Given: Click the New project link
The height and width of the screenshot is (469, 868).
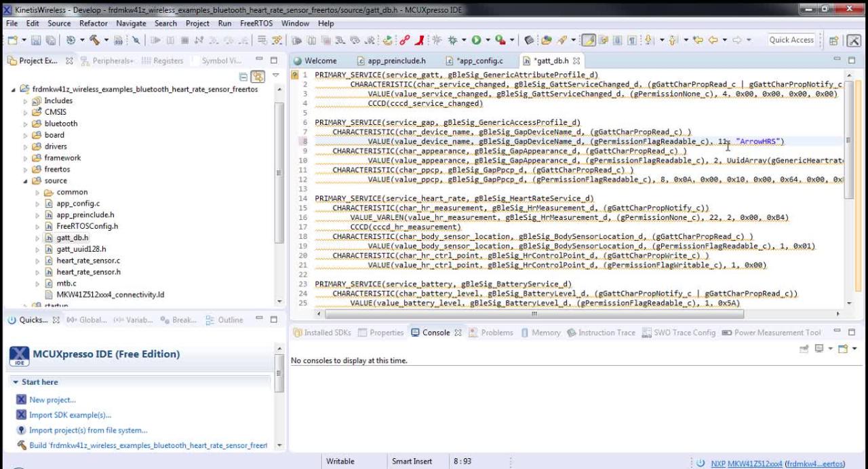Looking at the screenshot, I should coord(52,400).
